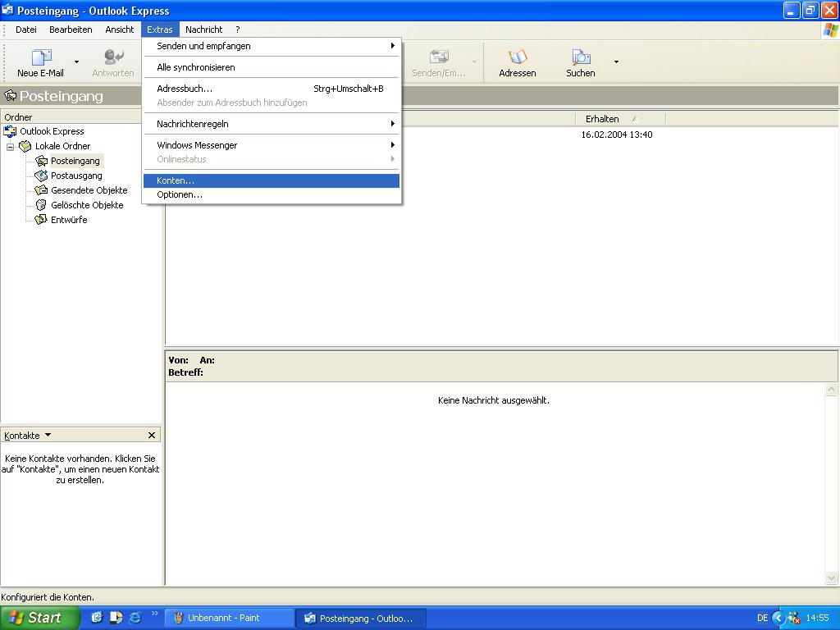This screenshot has width=840, height=630.
Task: Expand Nachrichtenregeln submenu
Action: point(272,124)
